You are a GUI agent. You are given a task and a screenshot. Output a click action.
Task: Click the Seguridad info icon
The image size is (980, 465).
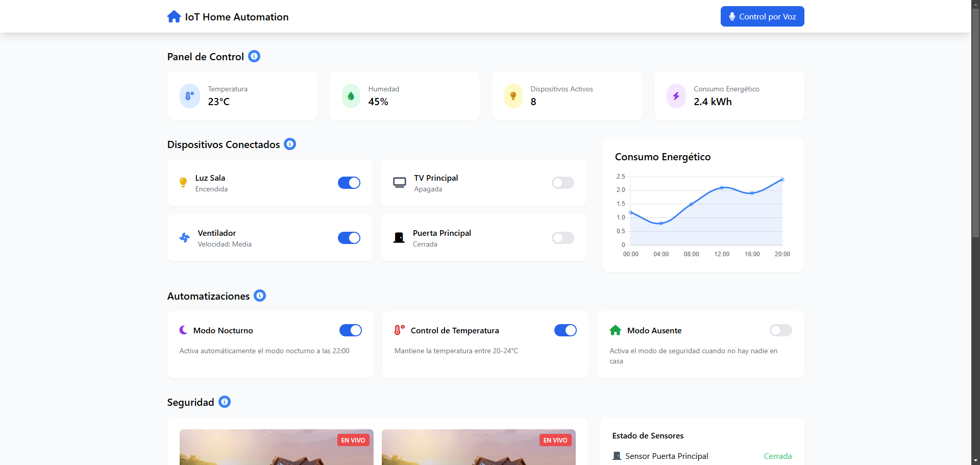coord(225,402)
